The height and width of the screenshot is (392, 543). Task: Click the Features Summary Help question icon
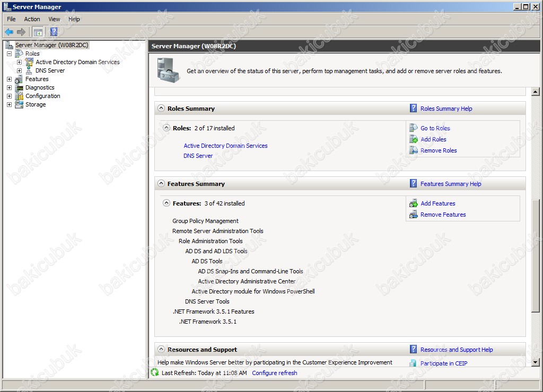413,183
